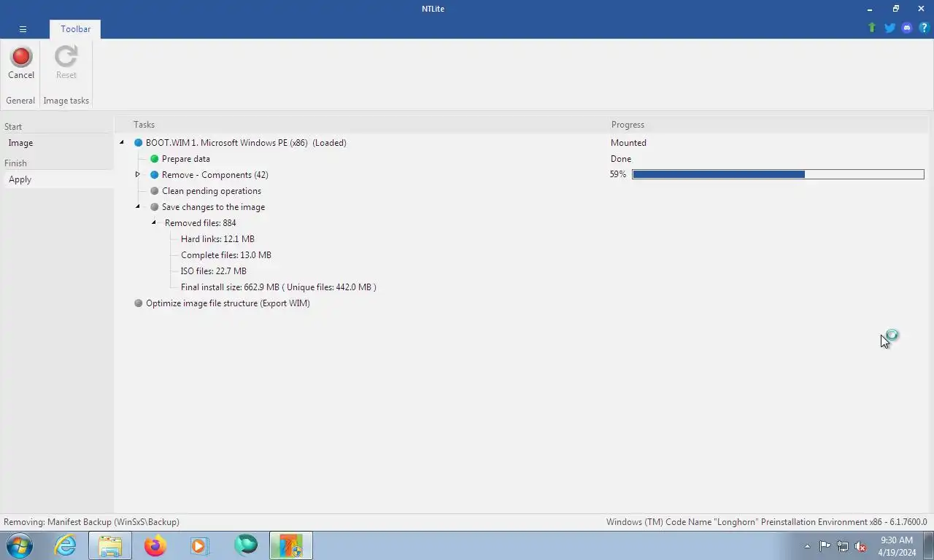
Task: Launch Firefox from the taskbar
Action: pyautogui.click(x=155, y=545)
